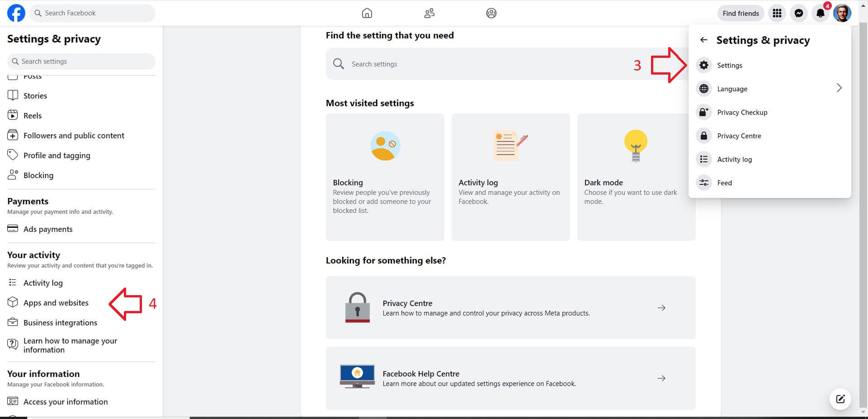
Task: Click the gear icon beside Settings
Action: [x=704, y=65]
